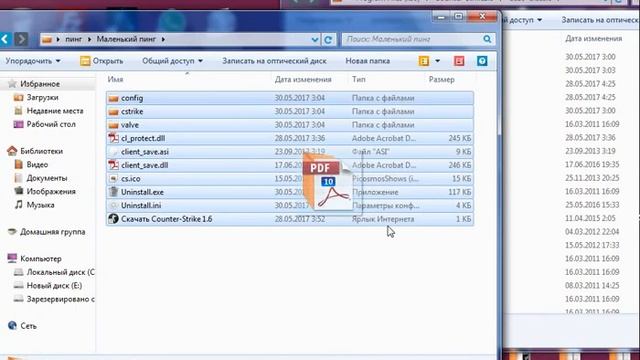Image resolution: width=640 pixels, height=360 pixels.
Task: Sort background window by Дата изменения
Action: (x=593, y=39)
